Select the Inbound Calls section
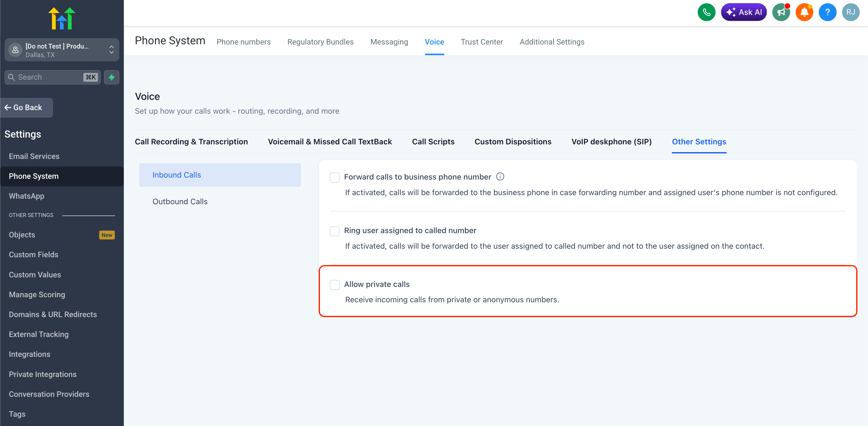868x426 pixels. [177, 175]
